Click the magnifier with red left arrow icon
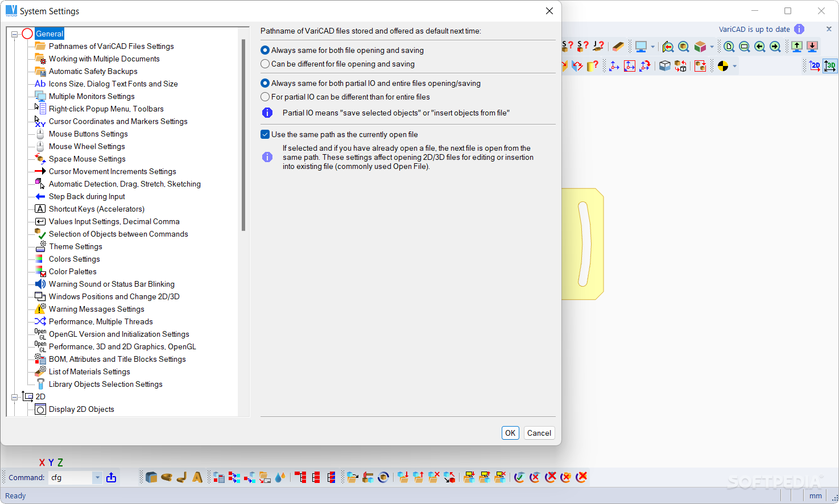This screenshot has height=504, width=839. point(668,47)
